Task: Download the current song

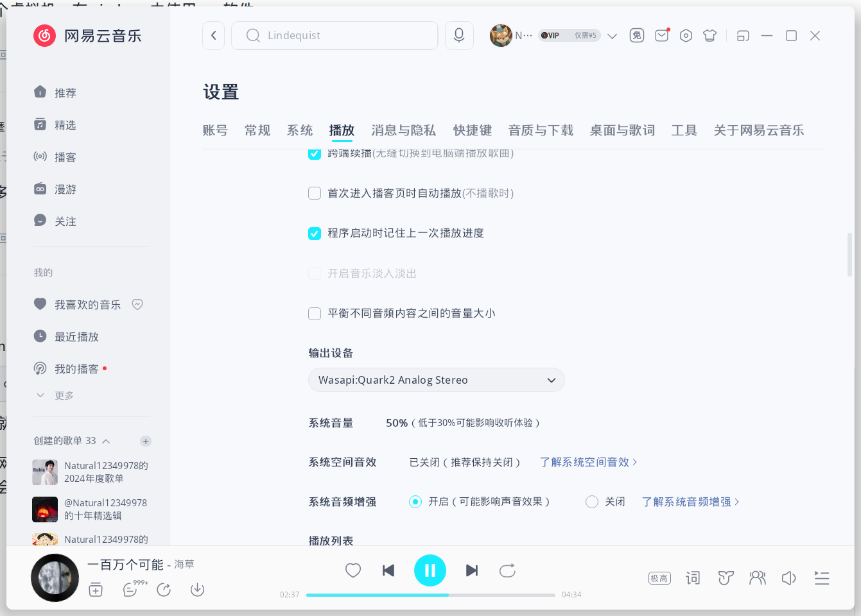Action: tap(197, 590)
